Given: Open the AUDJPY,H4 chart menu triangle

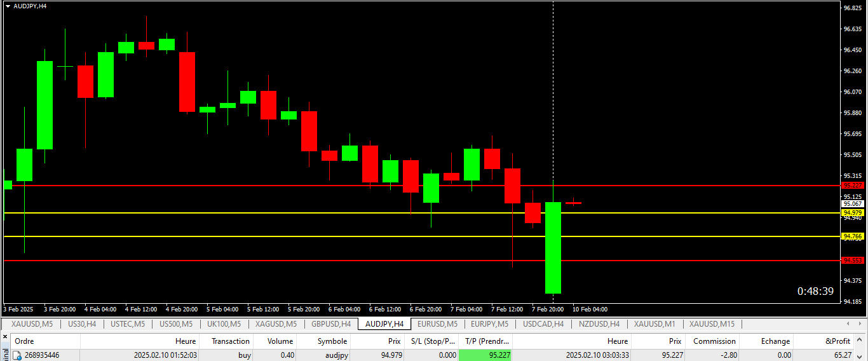Looking at the screenshot, I should [7, 6].
